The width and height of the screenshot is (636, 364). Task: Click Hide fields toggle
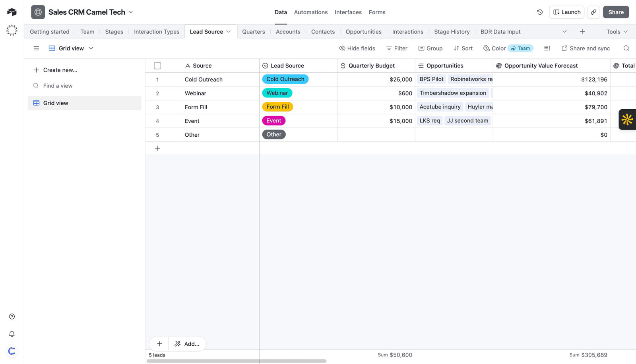[357, 48]
